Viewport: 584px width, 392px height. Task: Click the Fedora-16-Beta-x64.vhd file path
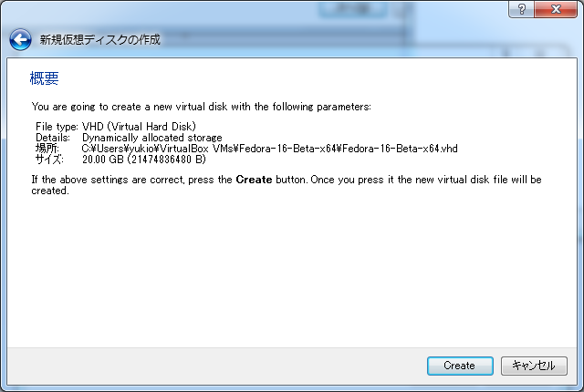click(269, 148)
